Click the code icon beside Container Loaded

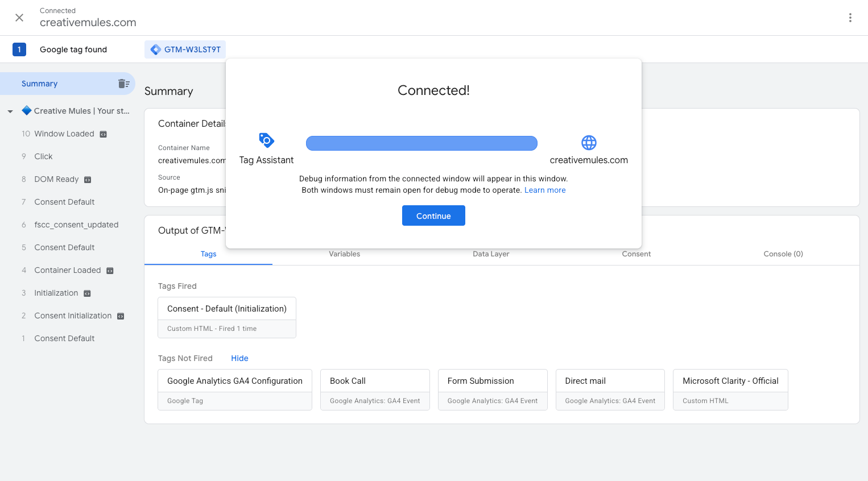click(x=110, y=271)
